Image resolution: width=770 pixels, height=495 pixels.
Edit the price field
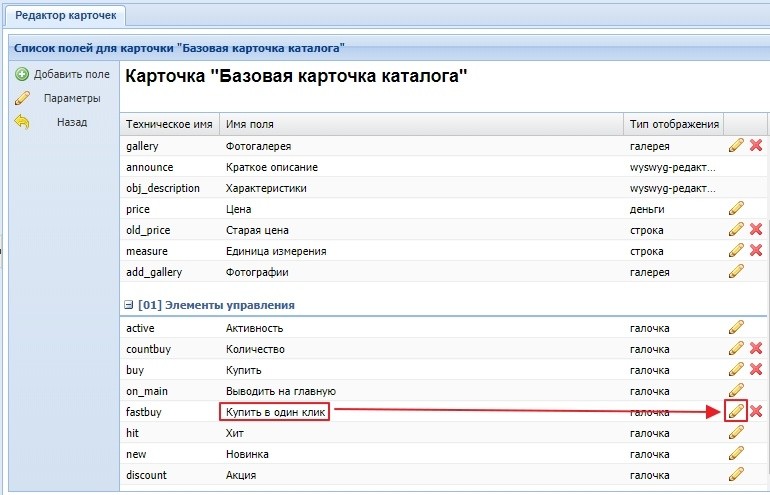(x=736, y=209)
